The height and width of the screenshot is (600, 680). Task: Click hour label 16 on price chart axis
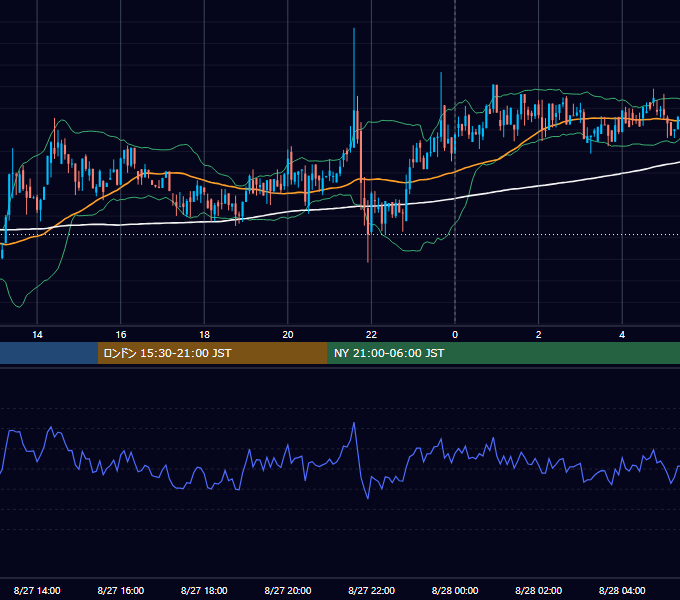[x=121, y=335]
